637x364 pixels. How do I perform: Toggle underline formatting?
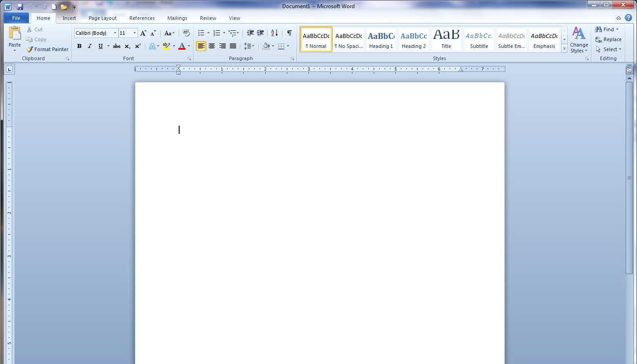point(100,46)
